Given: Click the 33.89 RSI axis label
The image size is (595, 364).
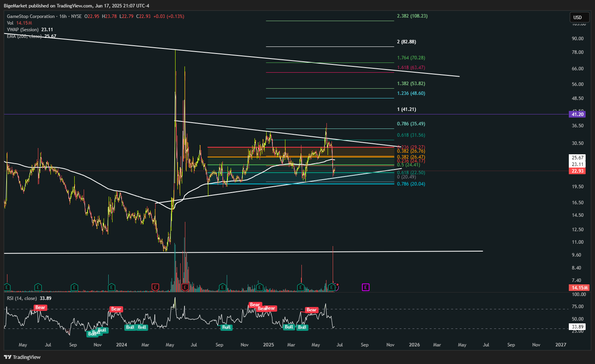Looking at the screenshot, I should [x=577, y=327].
